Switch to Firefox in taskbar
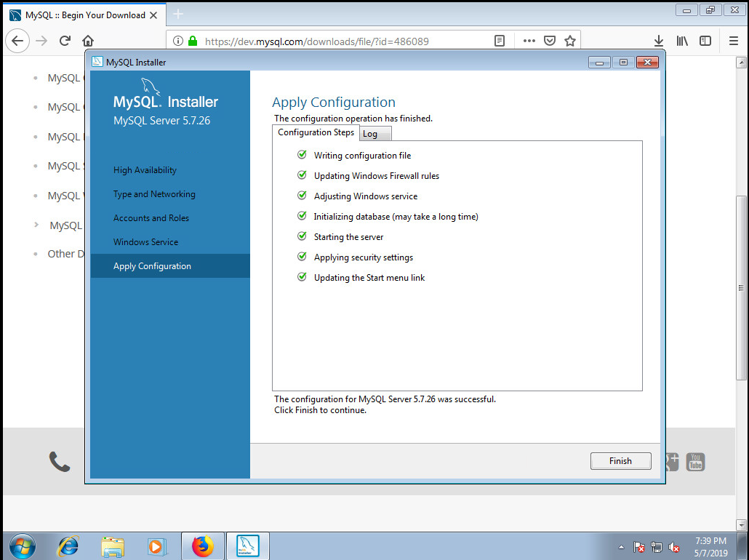 (203, 546)
